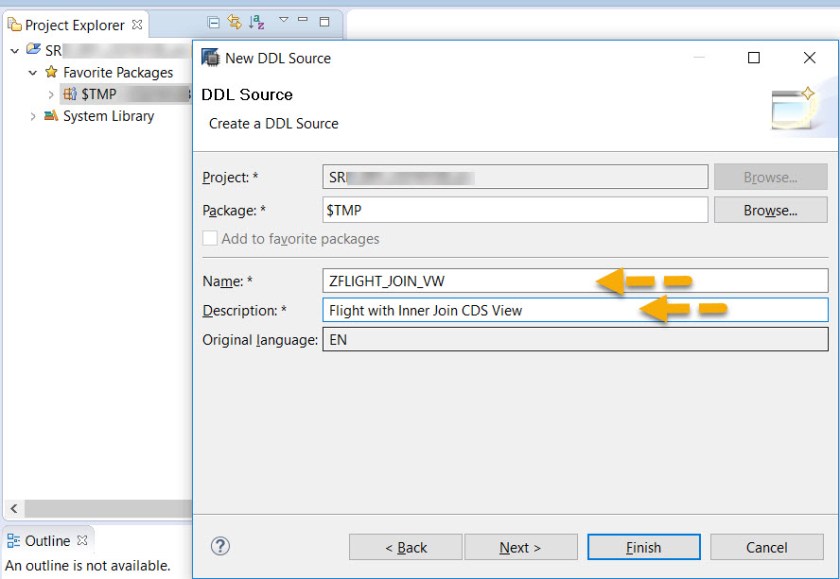Collapse the SR project node
The width and height of the screenshot is (840, 579).
15,51
